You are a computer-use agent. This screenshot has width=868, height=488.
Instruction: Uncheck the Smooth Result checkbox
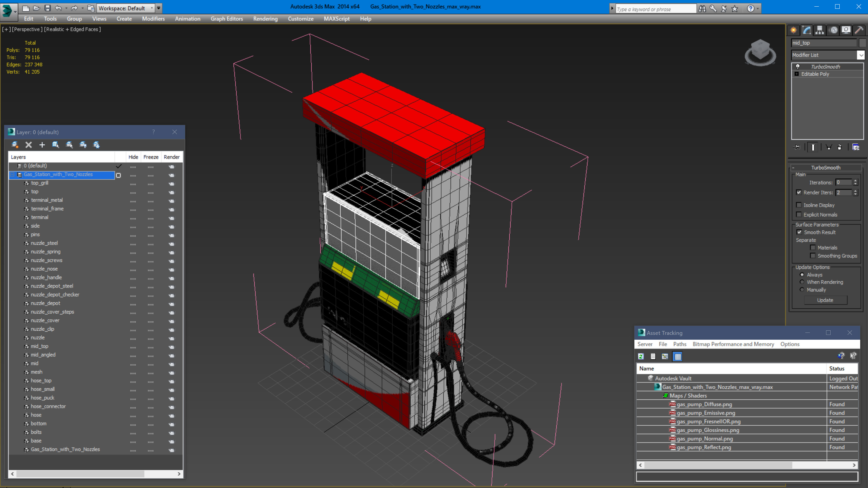click(799, 232)
